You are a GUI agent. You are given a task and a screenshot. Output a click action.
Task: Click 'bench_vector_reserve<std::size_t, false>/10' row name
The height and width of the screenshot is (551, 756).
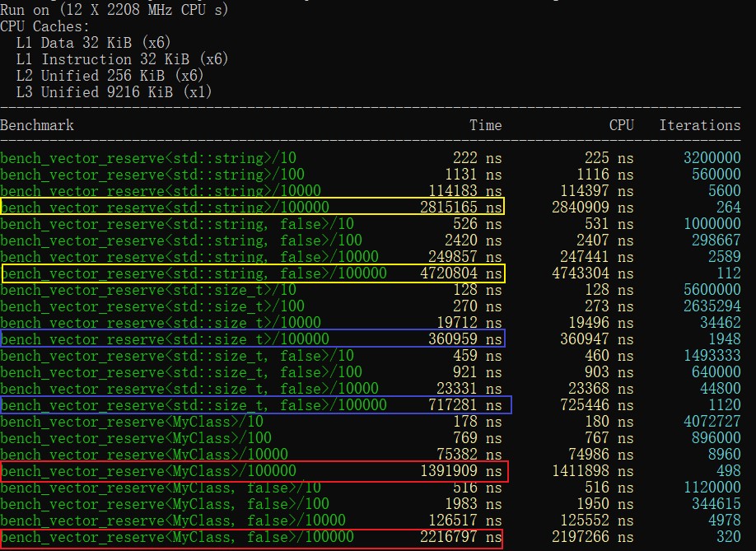pos(177,356)
